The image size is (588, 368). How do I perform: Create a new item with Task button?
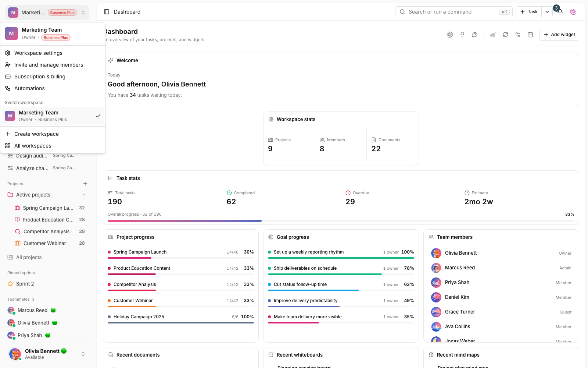(529, 12)
